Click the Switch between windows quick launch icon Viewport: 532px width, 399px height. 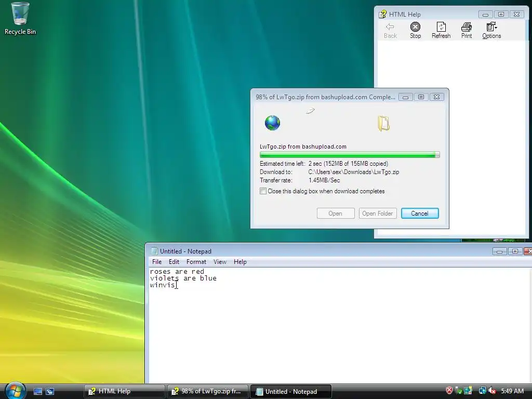coord(50,391)
